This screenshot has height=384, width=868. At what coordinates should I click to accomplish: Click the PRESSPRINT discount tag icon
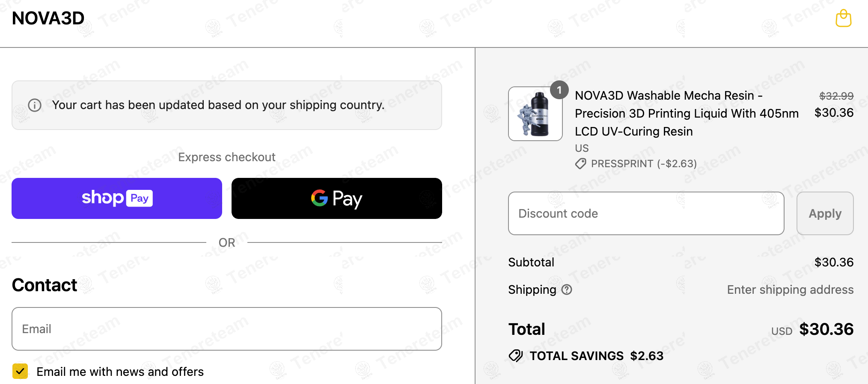580,164
